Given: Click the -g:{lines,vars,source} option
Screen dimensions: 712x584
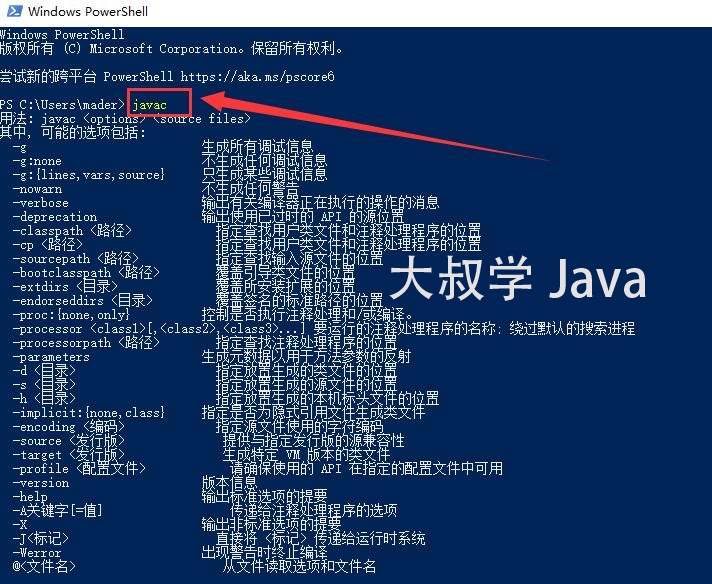Looking at the screenshot, I should (89, 175).
